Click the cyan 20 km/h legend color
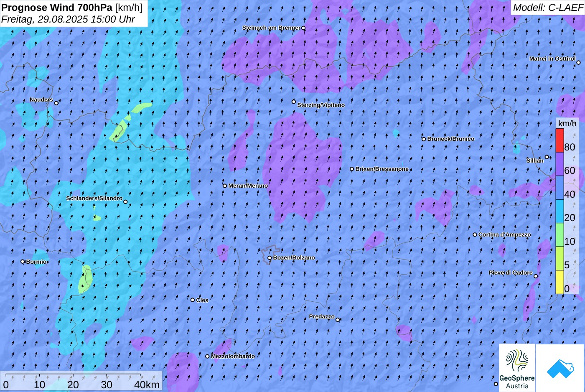 (560, 211)
